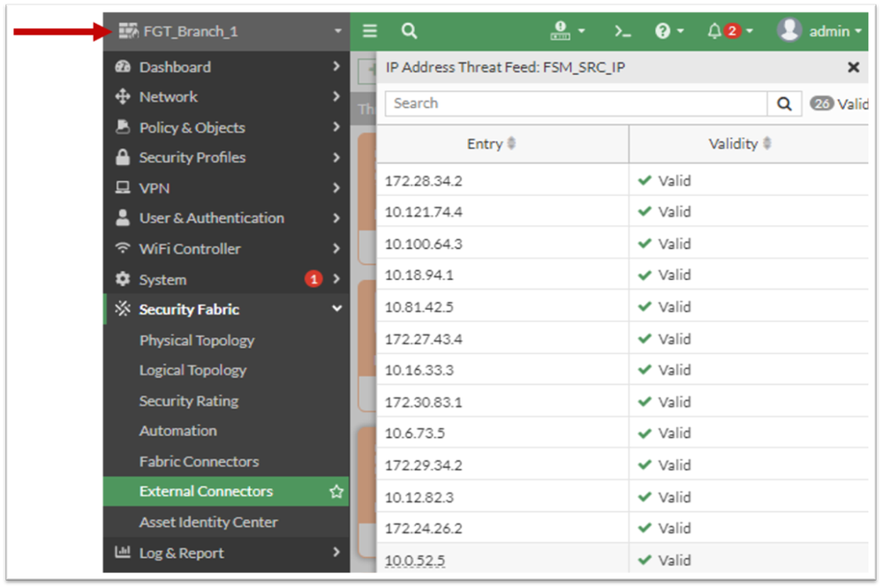Close the IP Address Threat Feed panel
The width and height of the screenshot is (882, 588).
(x=853, y=67)
